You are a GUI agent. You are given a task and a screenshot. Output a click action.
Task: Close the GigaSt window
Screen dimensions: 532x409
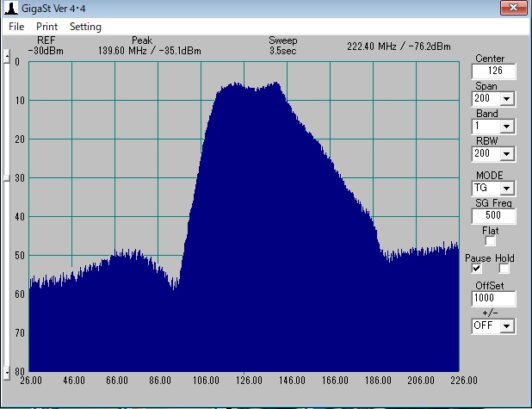click(513, 8)
